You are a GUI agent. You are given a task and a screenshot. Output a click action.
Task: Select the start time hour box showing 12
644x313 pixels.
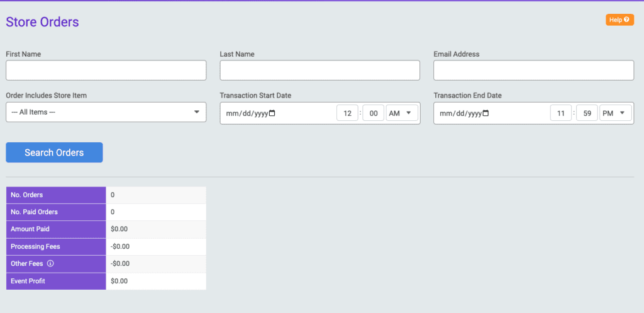pos(347,113)
